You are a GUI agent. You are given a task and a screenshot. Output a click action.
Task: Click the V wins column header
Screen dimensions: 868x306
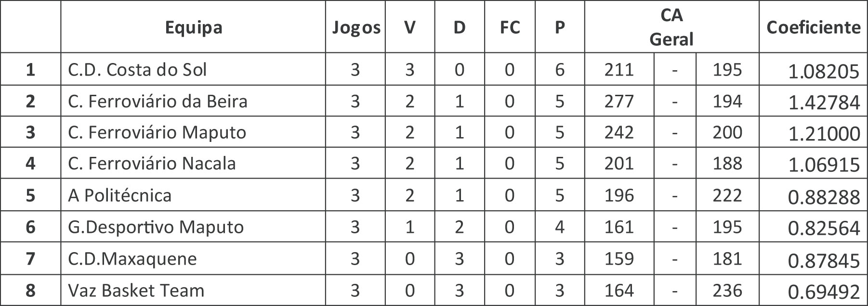point(409,27)
